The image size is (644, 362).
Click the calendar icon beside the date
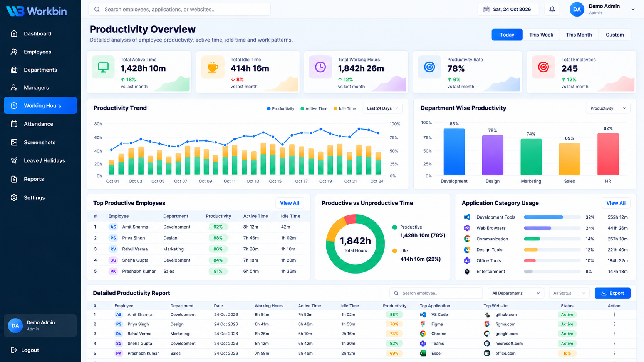[486, 9]
